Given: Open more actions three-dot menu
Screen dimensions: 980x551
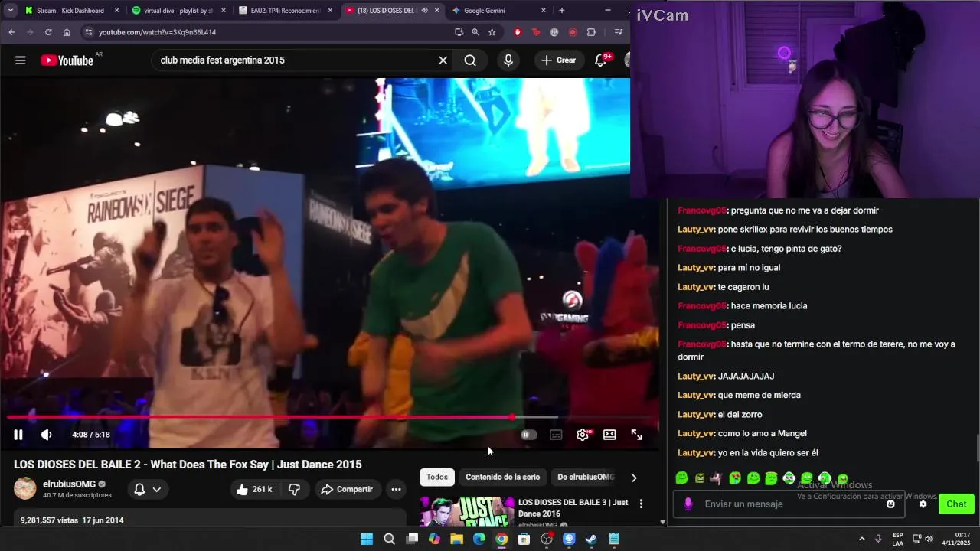Looking at the screenshot, I should click(396, 490).
